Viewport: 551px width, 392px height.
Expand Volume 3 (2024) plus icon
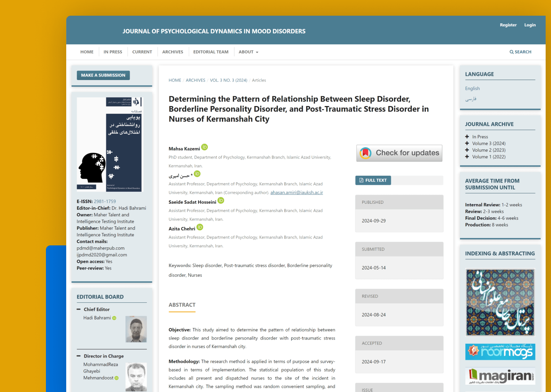point(467,144)
